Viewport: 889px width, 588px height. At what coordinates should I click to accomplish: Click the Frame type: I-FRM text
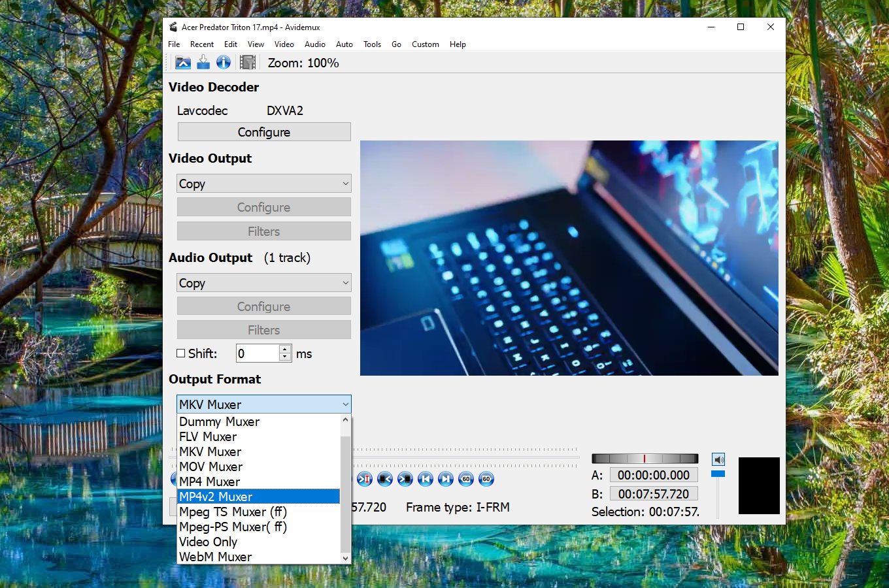tap(458, 508)
